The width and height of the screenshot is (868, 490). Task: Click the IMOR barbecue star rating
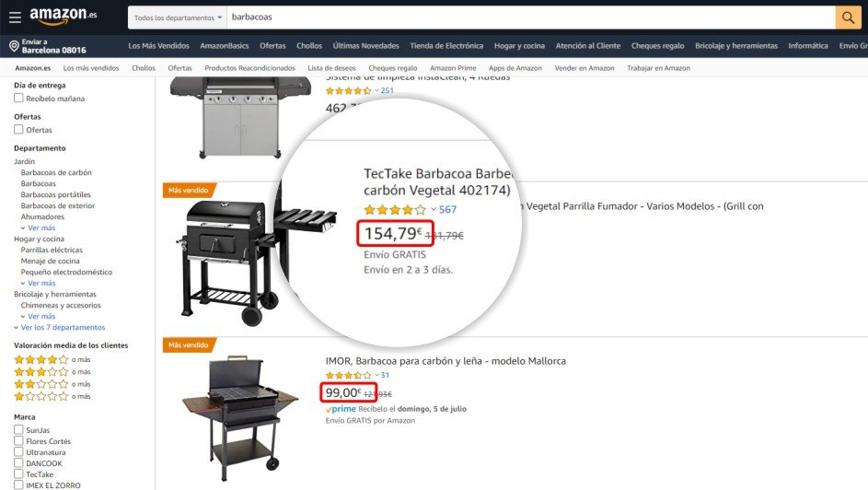point(349,375)
